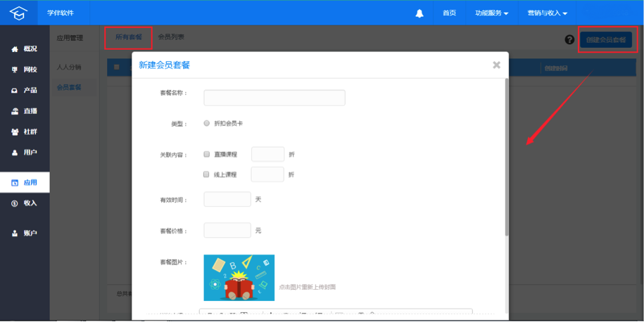Click the 创建时间 column header
This screenshot has height=322, width=644.
pyautogui.click(x=556, y=68)
